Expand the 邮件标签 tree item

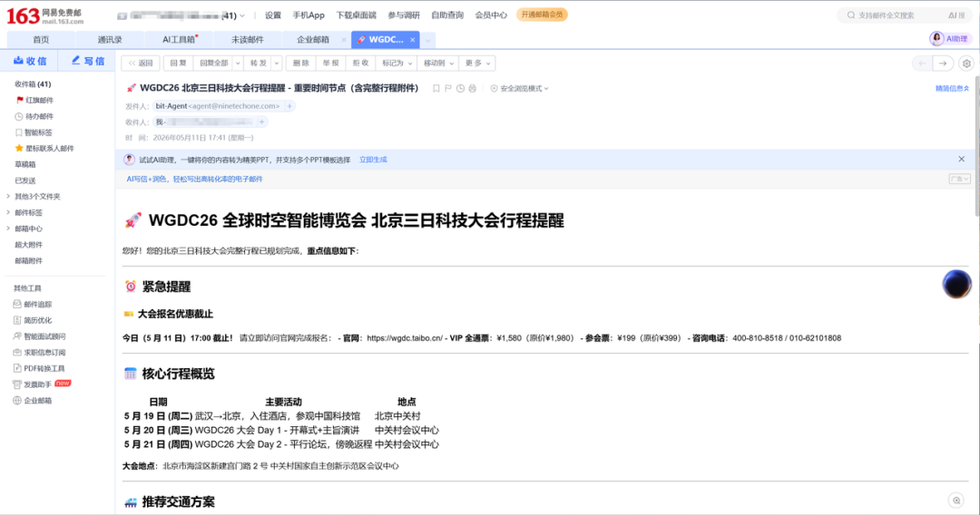8,212
